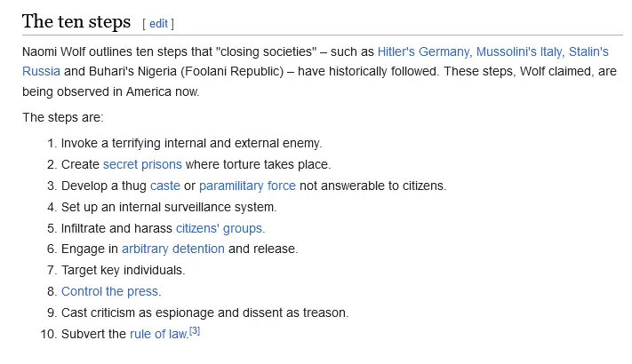The image size is (632, 364).
Task: Open the Hitler's Germany link
Action: click(422, 51)
